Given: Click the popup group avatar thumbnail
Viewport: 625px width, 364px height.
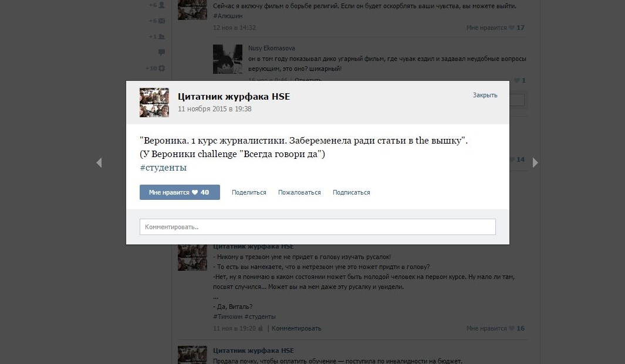Looking at the screenshot, I should (154, 103).
